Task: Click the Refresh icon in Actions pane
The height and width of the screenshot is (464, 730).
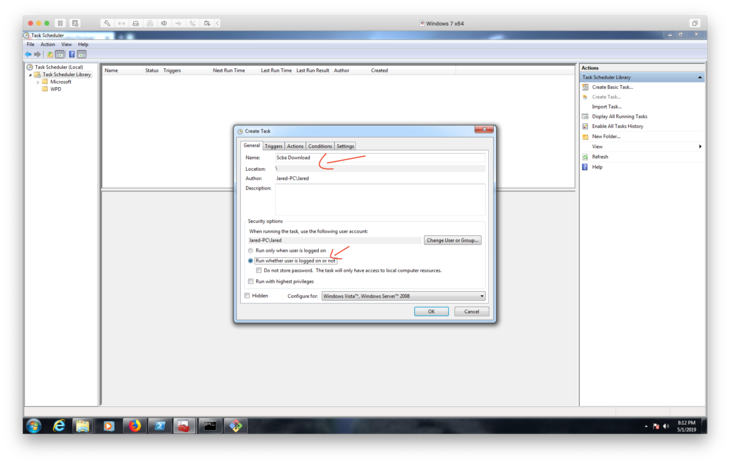Action: click(x=585, y=157)
